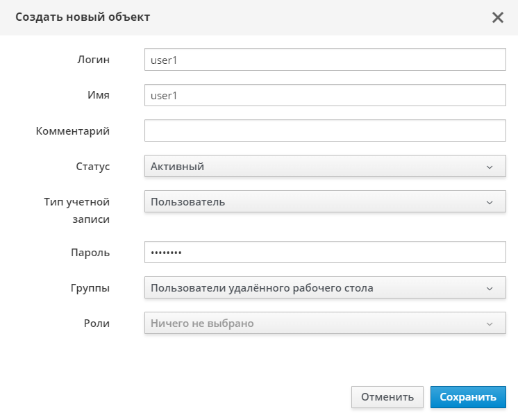Image resolution: width=518 pixels, height=420 pixels.
Task: Click the 'Пароль' field label
Action: point(91,253)
